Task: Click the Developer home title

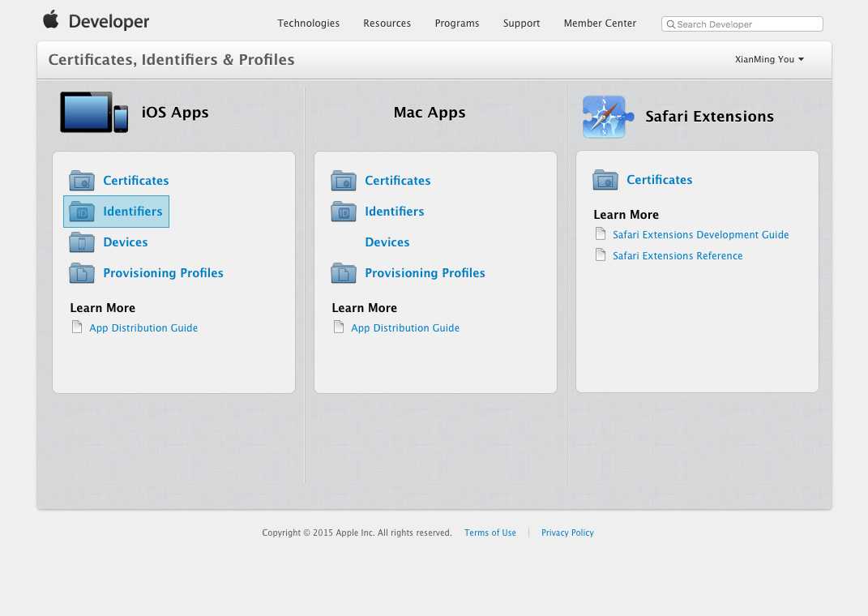Action: [x=109, y=22]
